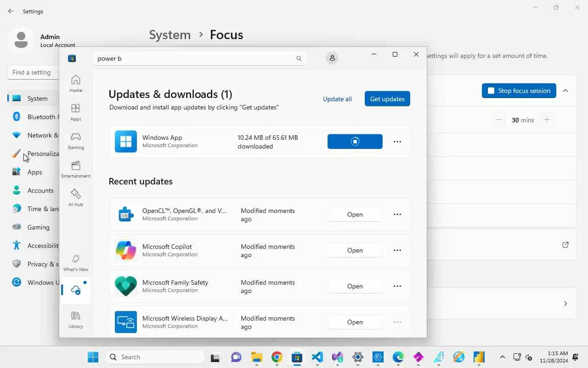Viewport: 588px width, 368px height.
Task: Open File Explorer from taskbar
Action: (256, 357)
